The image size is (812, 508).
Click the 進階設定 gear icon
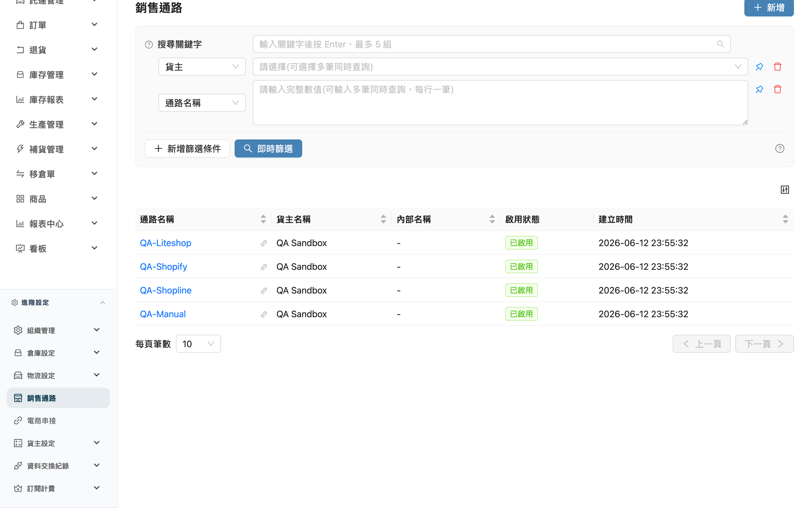click(14, 302)
